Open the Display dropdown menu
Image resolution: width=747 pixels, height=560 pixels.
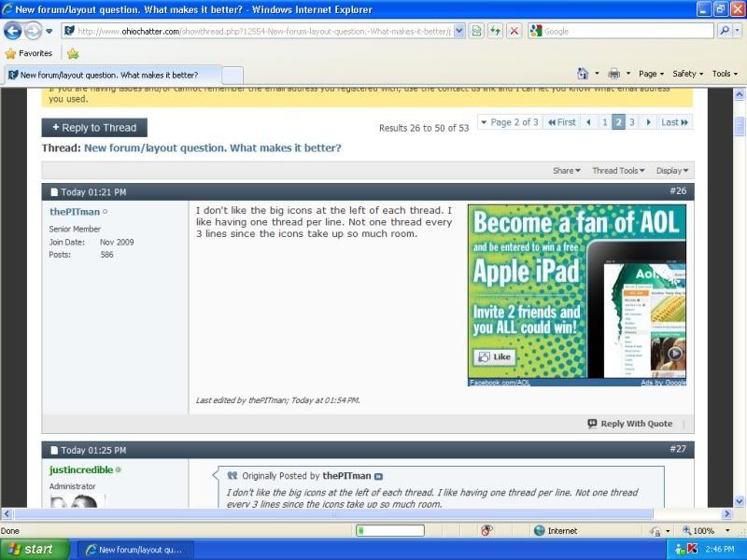(x=672, y=171)
